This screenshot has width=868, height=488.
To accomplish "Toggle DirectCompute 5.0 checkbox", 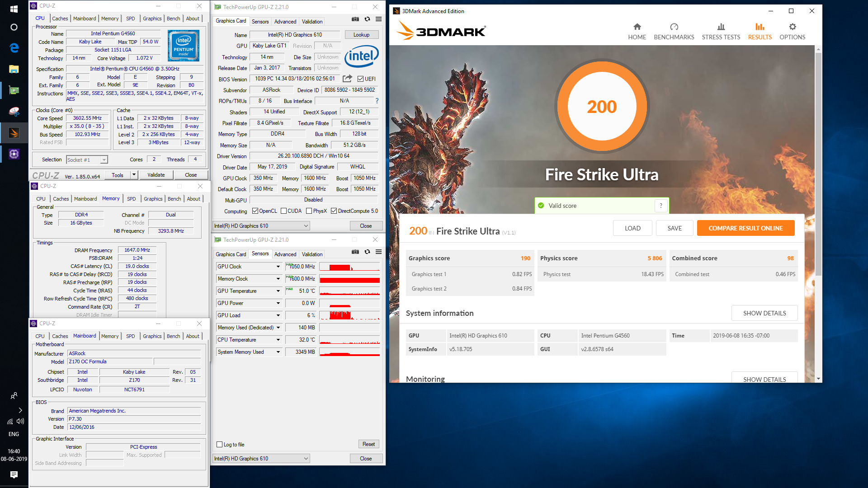I will point(334,211).
